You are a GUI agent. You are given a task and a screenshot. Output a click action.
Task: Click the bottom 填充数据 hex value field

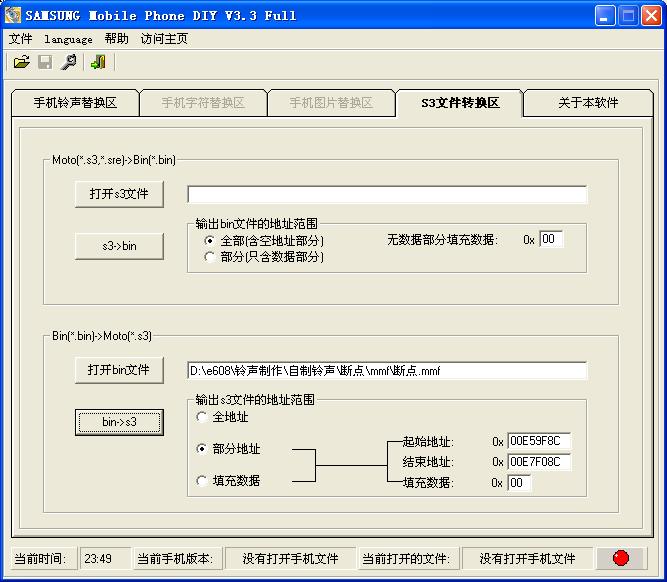click(519, 483)
